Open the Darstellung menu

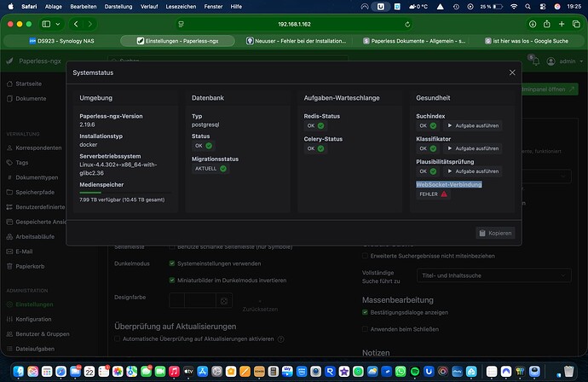[x=118, y=6]
